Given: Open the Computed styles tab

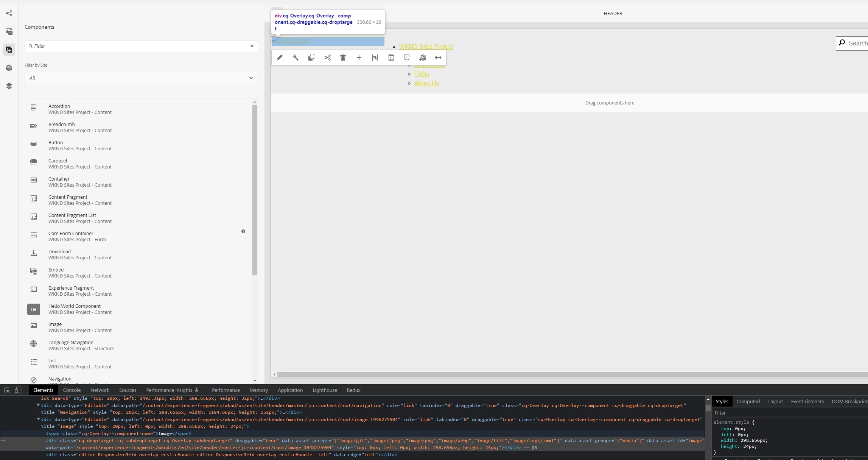Looking at the screenshot, I should [748, 401].
